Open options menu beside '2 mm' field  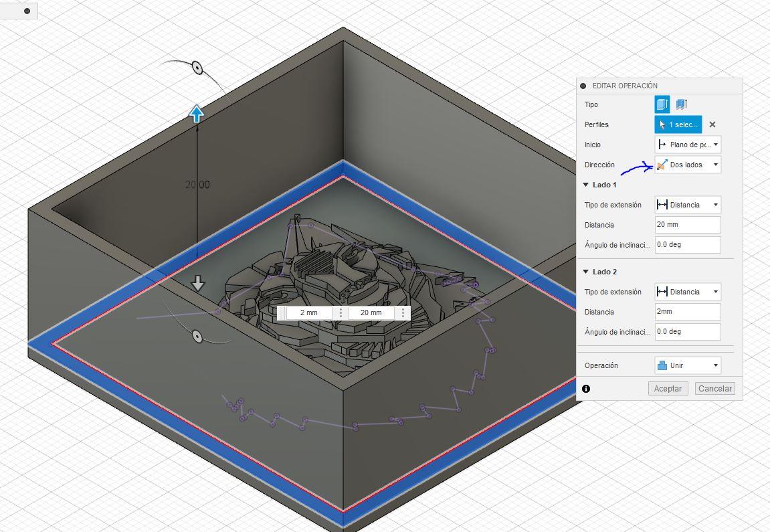tap(341, 313)
